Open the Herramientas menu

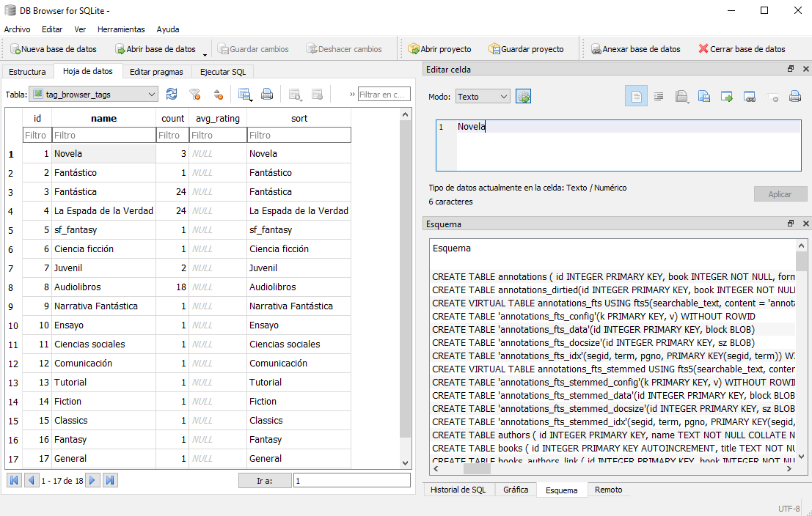tap(121, 29)
